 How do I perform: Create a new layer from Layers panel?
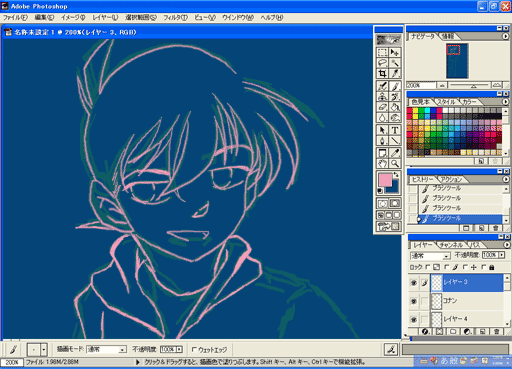pyautogui.click(x=482, y=332)
